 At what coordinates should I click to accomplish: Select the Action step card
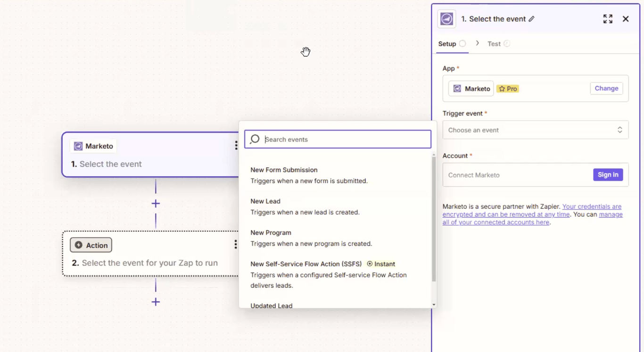(x=150, y=254)
